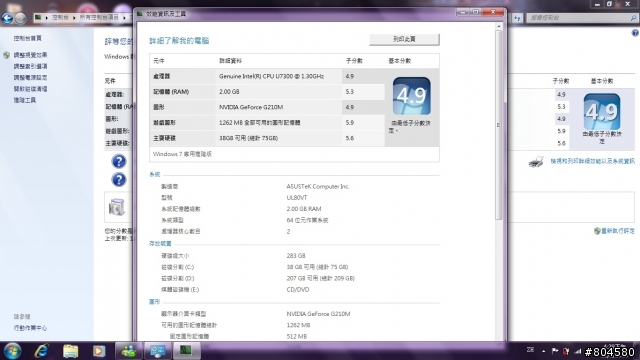Click the upper blue question mark icon

tap(119, 162)
